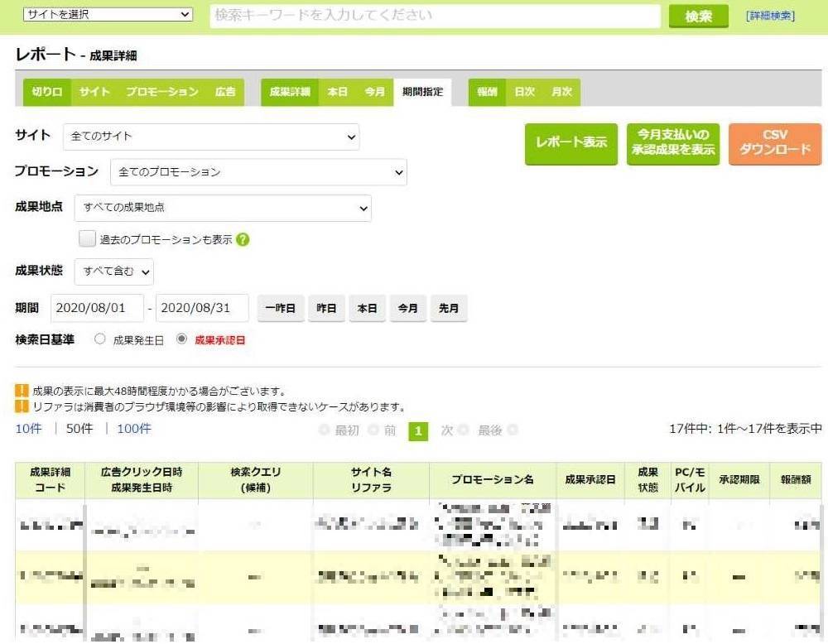828x644 pixels.
Task: Click 次 pagination link
Action: click(x=454, y=430)
